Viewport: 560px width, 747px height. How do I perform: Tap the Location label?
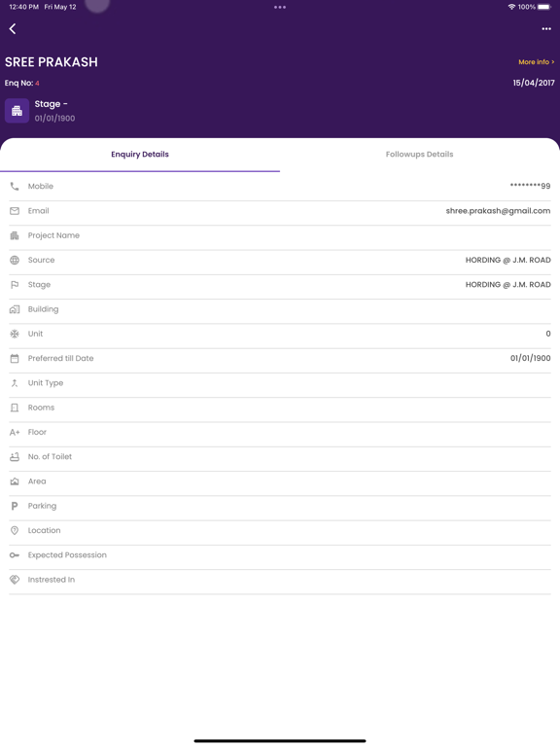[x=45, y=531]
